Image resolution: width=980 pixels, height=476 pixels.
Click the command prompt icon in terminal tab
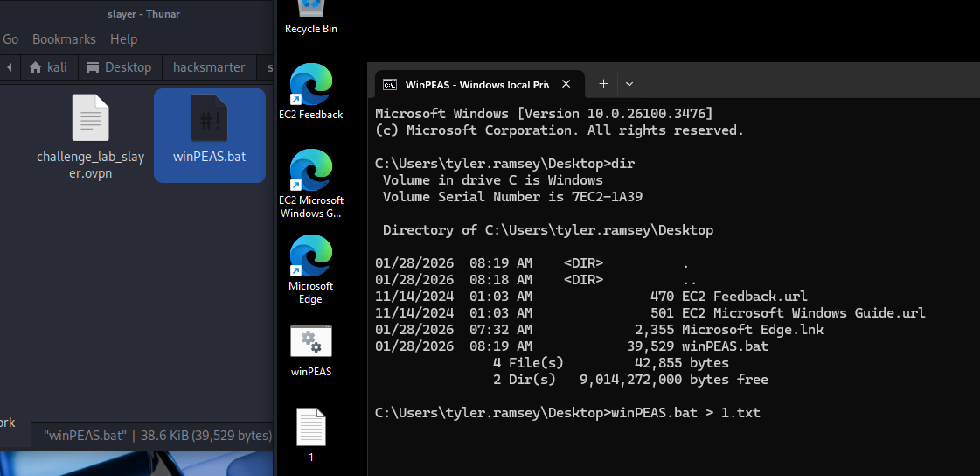click(x=391, y=84)
